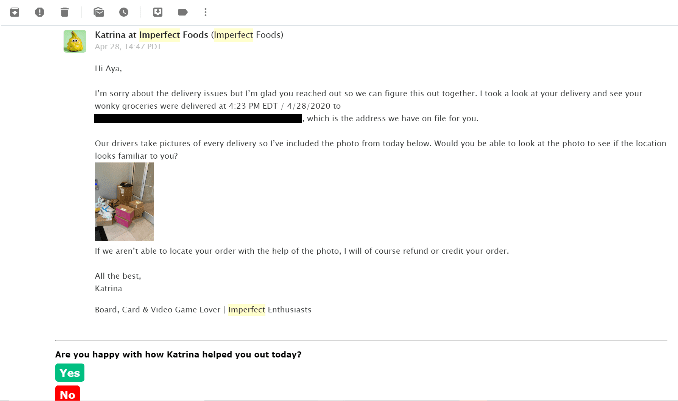This screenshot has height=401, width=678.
Task: Click the blacked-out address bar
Action: (x=198, y=118)
